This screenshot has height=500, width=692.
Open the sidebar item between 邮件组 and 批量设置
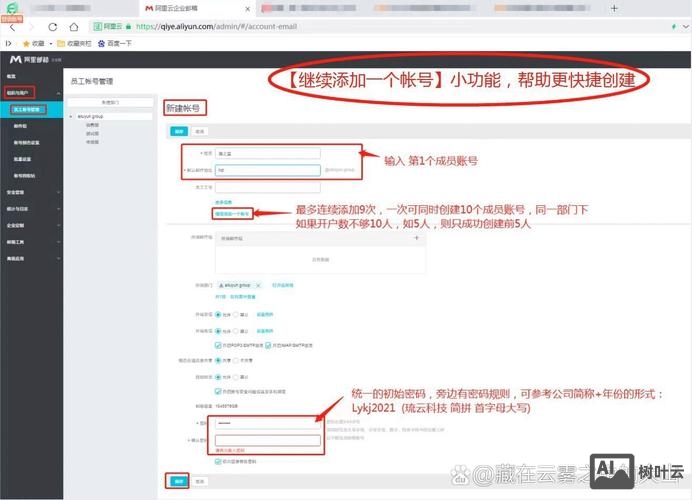[x=26, y=143]
